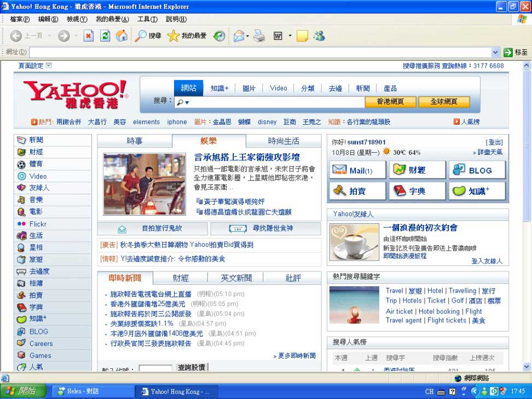Switch to the 時事 news tab

[135, 141]
